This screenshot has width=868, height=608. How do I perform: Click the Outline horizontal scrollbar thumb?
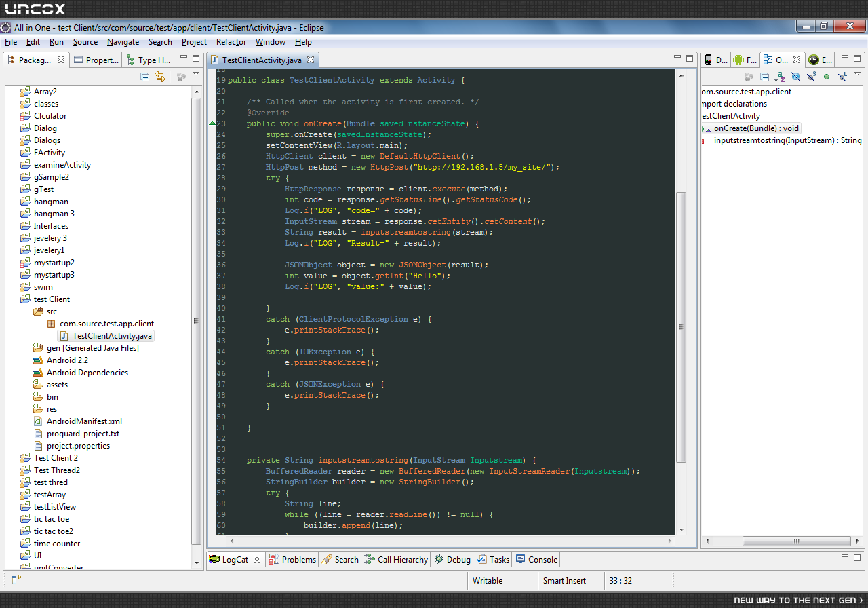click(x=796, y=541)
